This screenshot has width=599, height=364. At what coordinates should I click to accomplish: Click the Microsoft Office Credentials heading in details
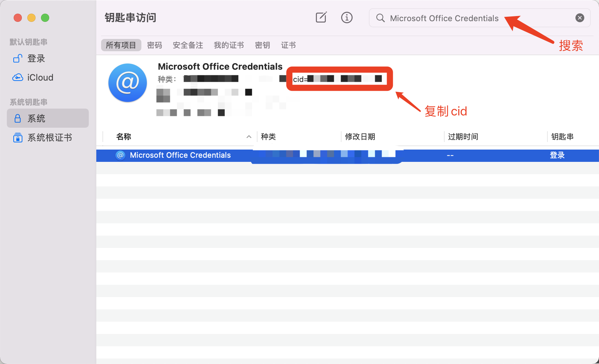[x=220, y=66]
